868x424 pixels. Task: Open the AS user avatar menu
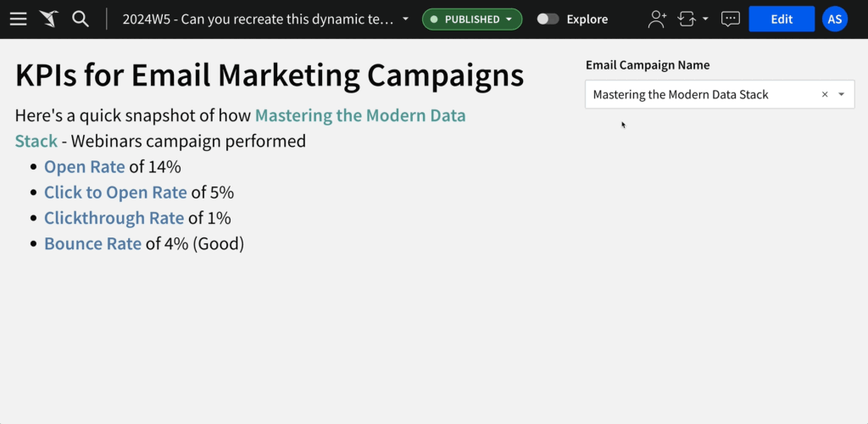pos(834,19)
